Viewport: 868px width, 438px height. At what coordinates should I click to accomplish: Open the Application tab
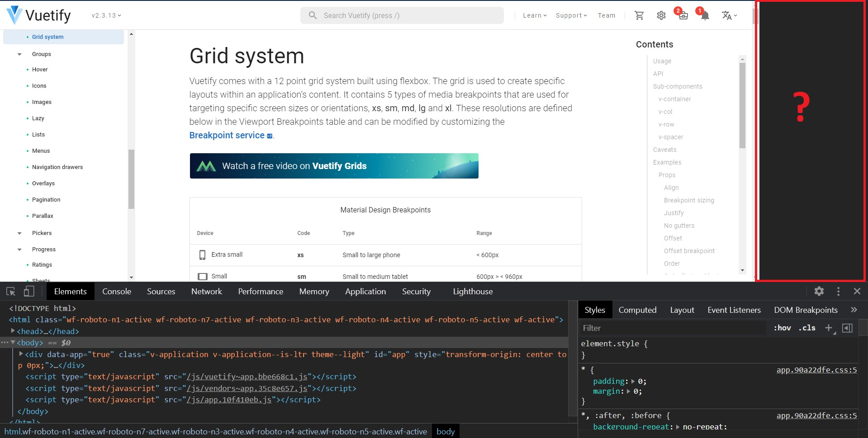coord(365,292)
